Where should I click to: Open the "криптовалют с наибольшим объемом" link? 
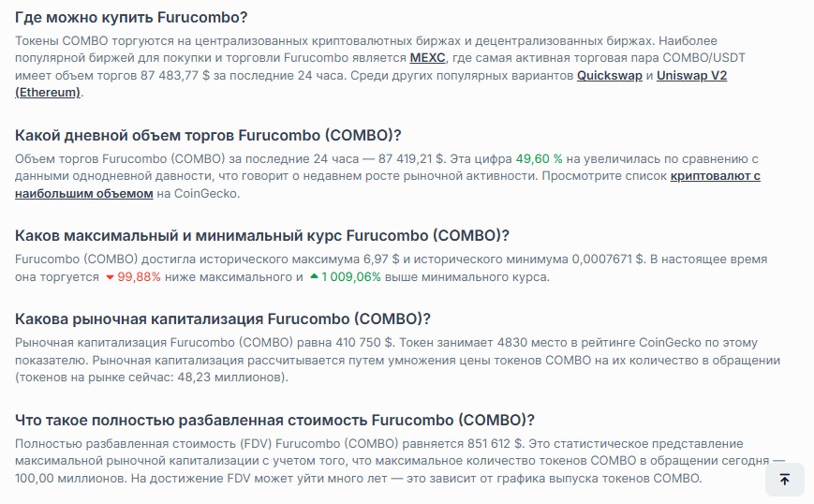716,175
